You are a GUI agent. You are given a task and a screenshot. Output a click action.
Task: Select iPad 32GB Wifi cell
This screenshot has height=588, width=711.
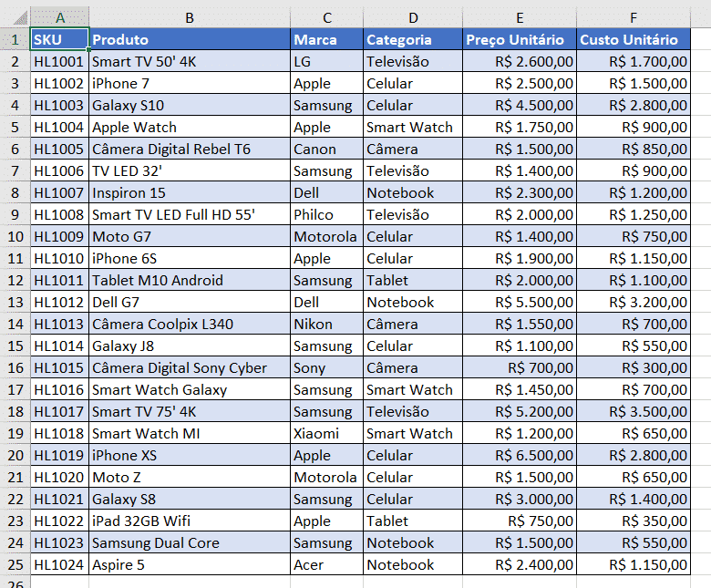190,521
